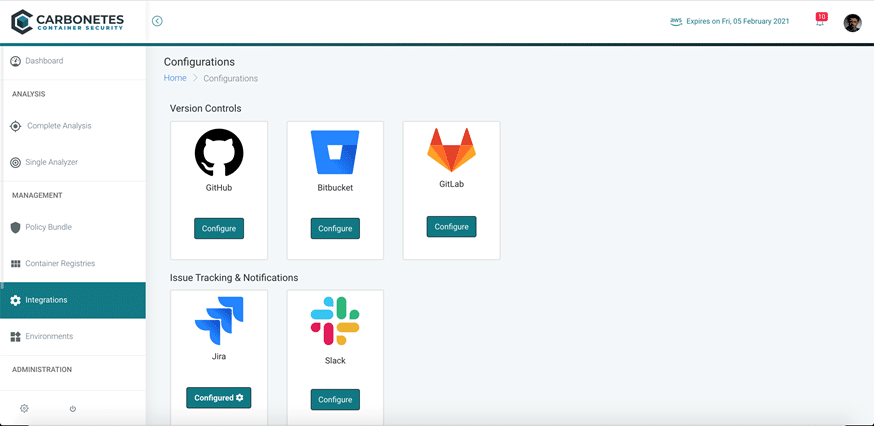Click the Environments icon in sidebar
The image size is (874, 426).
(x=16, y=336)
